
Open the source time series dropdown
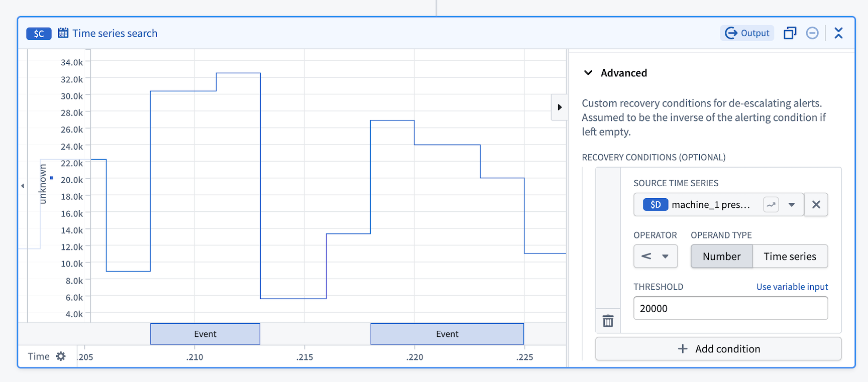(792, 205)
